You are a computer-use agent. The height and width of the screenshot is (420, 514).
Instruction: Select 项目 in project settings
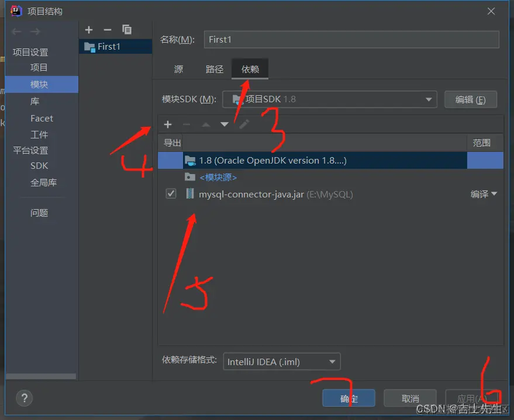[39, 67]
